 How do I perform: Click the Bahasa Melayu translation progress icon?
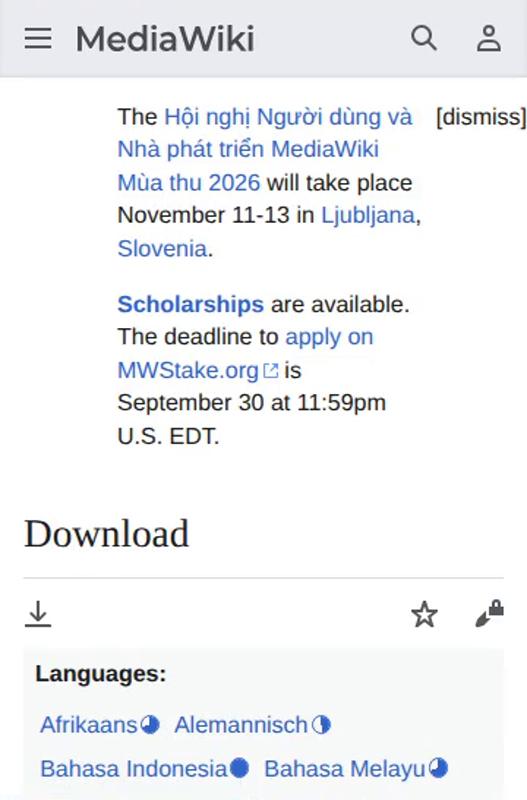point(438,768)
